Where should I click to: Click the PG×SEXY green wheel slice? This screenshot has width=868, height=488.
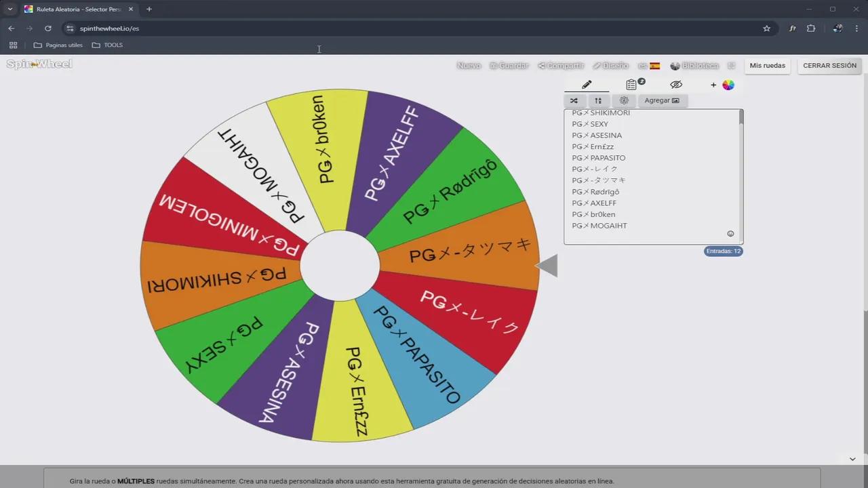pyautogui.click(x=224, y=346)
